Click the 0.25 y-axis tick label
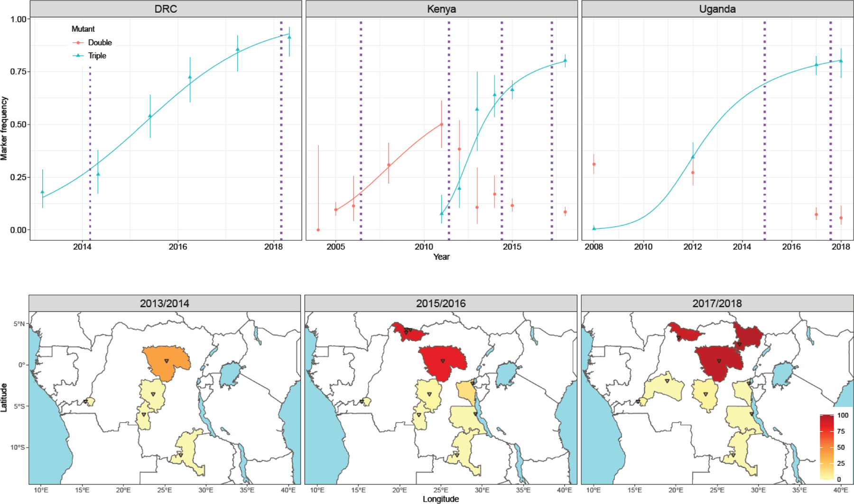Viewport: 854px width, 504px height. tap(19, 177)
